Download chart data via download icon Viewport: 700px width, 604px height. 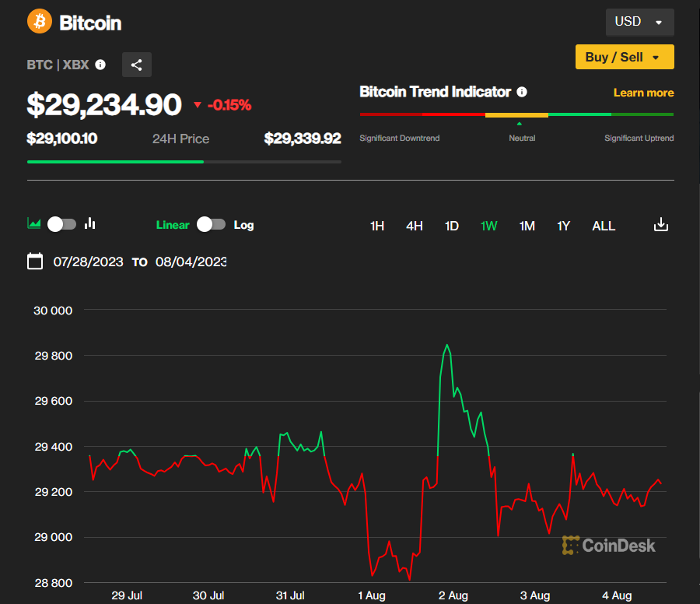(660, 225)
